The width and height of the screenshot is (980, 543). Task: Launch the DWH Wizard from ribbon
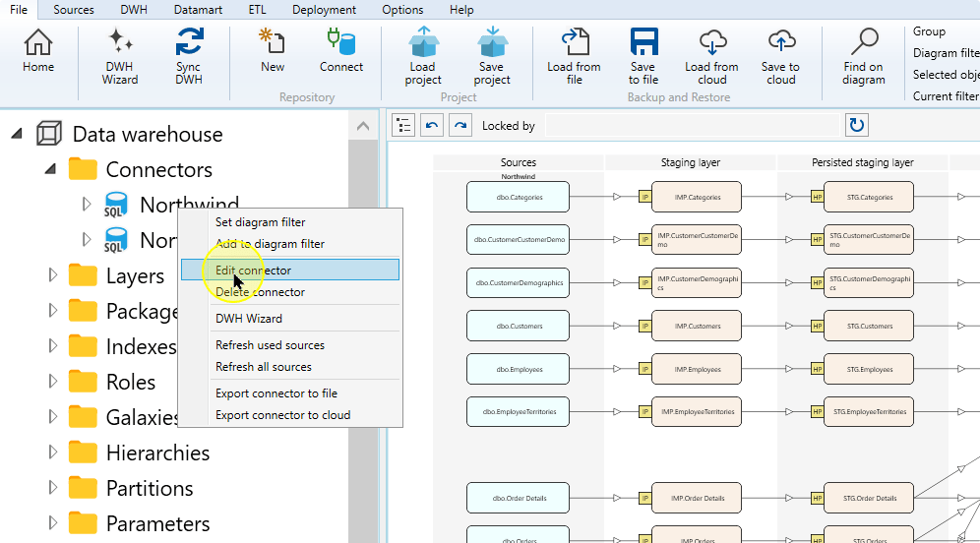tap(119, 57)
